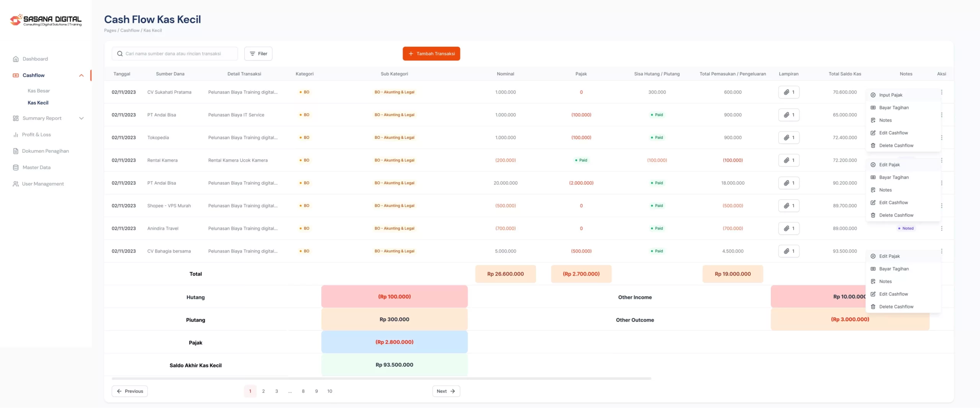Image resolution: width=980 pixels, height=408 pixels.
Task: Open Kas Besar in the sidebar
Action: coord(39,91)
